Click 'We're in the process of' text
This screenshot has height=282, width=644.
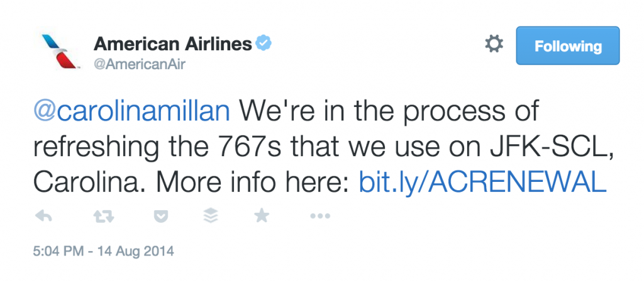[x=387, y=112]
